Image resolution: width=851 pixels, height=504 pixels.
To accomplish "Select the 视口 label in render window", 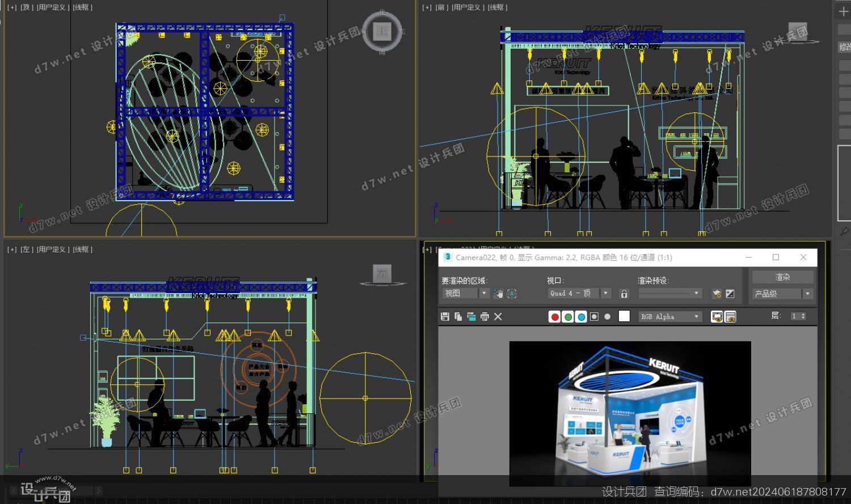I will pos(554,281).
